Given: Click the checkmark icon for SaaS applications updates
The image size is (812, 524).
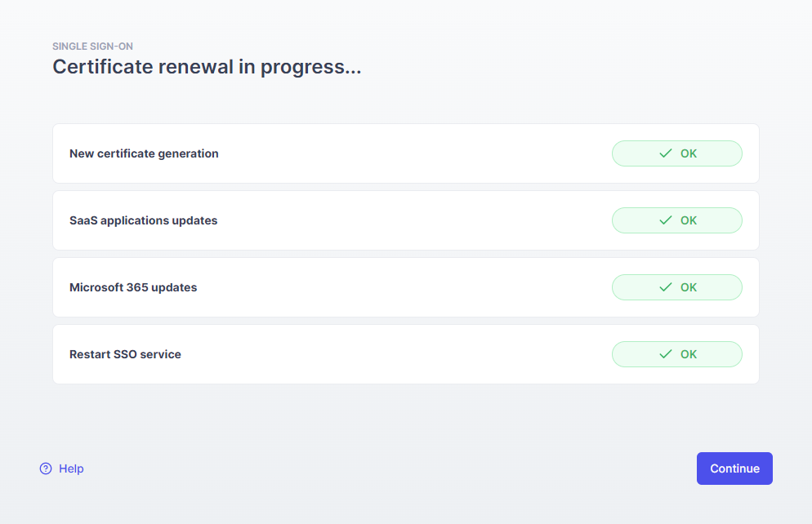Looking at the screenshot, I should [x=666, y=220].
